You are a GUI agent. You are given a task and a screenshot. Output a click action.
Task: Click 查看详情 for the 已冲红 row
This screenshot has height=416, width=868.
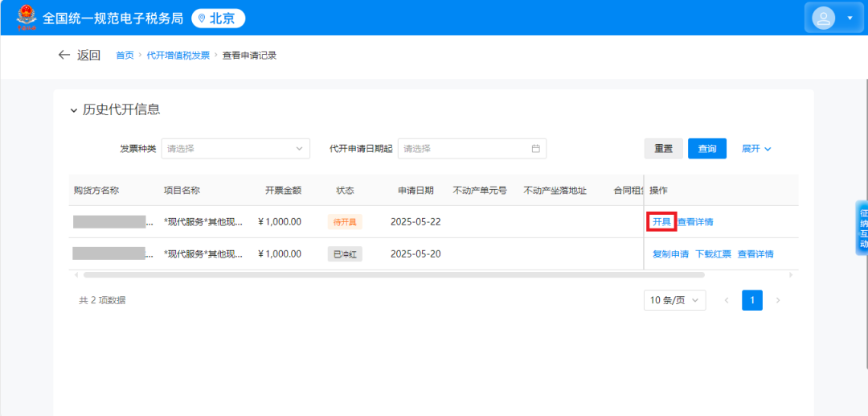click(x=755, y=254)
